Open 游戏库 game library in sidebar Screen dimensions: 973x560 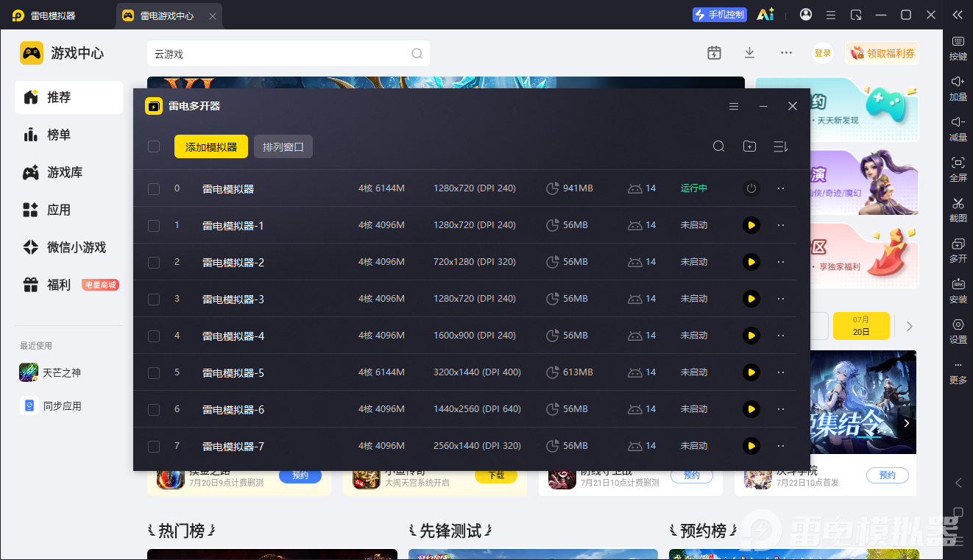click(x=68, y=172)
